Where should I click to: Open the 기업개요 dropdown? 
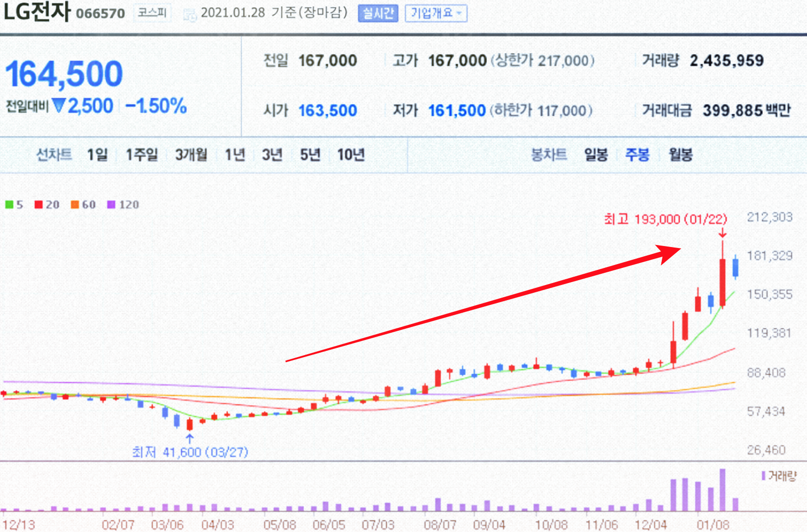click(x=436, y=13)
